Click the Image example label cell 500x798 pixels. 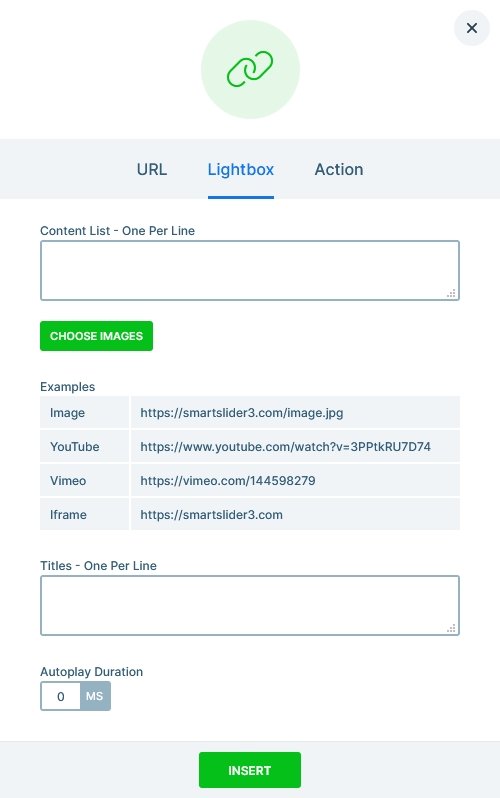(x=85, y=413)
